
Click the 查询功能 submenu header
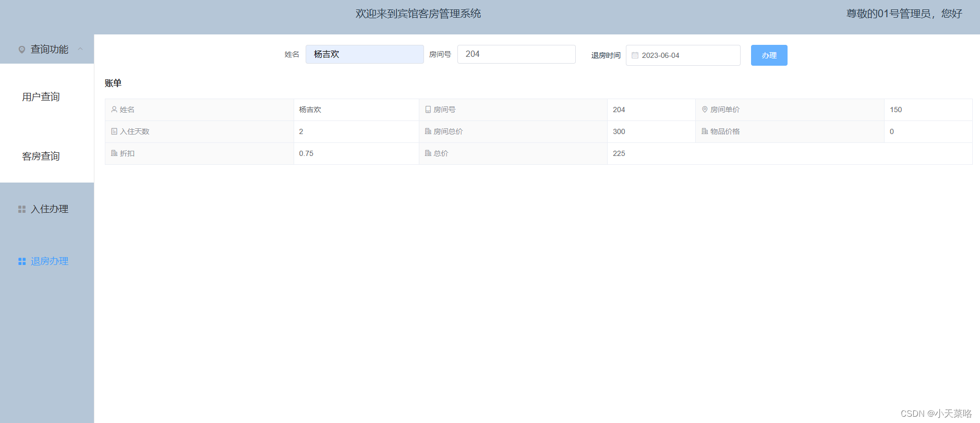click(47, 49)
